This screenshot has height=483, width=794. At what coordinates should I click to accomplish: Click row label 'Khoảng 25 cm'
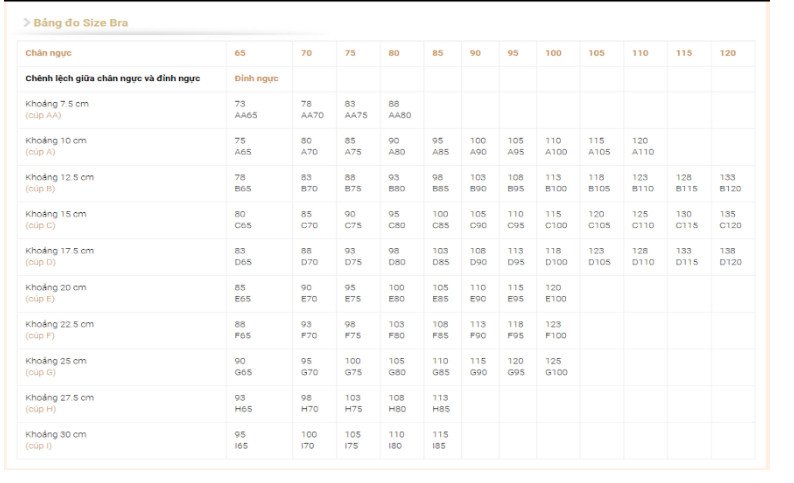coord(56,361)
